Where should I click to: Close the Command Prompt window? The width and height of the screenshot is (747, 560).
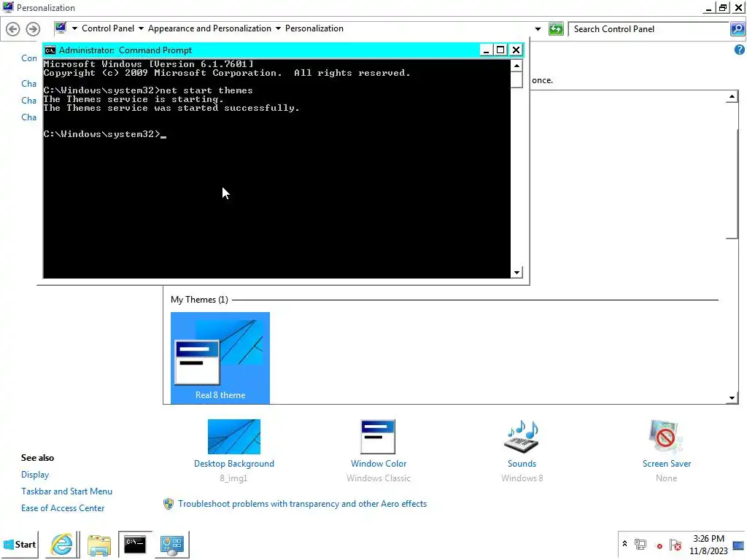[x=516, y=50]
